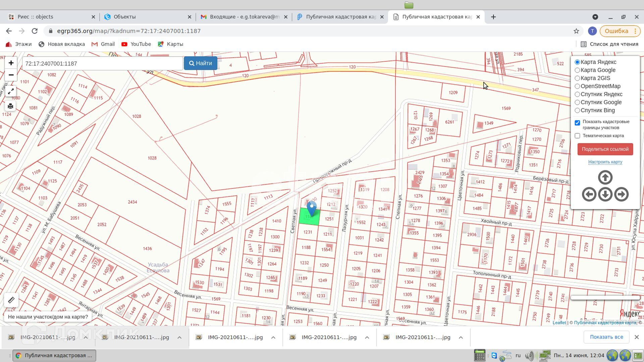Enable Тематическая карта checkbox

(577, 136)
